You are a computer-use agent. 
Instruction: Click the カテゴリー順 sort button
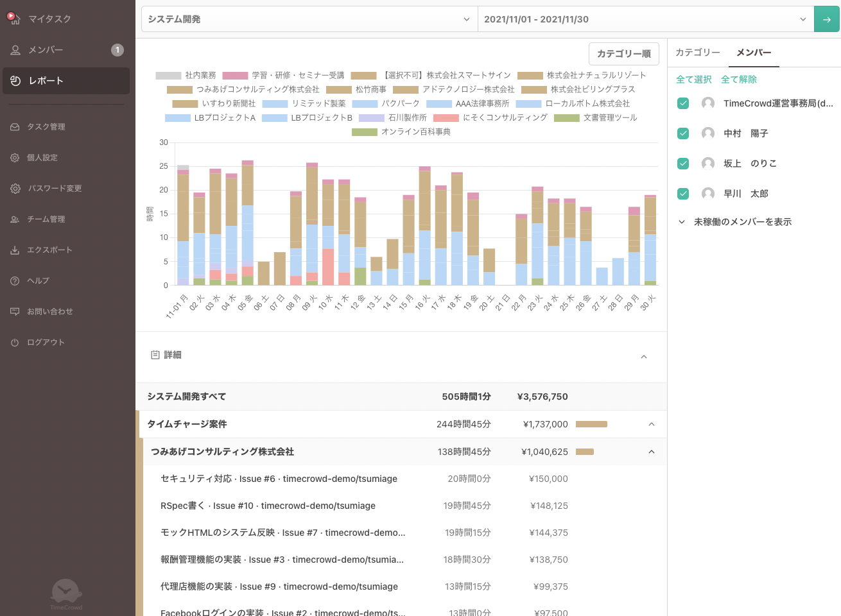[x=623, y=54]
